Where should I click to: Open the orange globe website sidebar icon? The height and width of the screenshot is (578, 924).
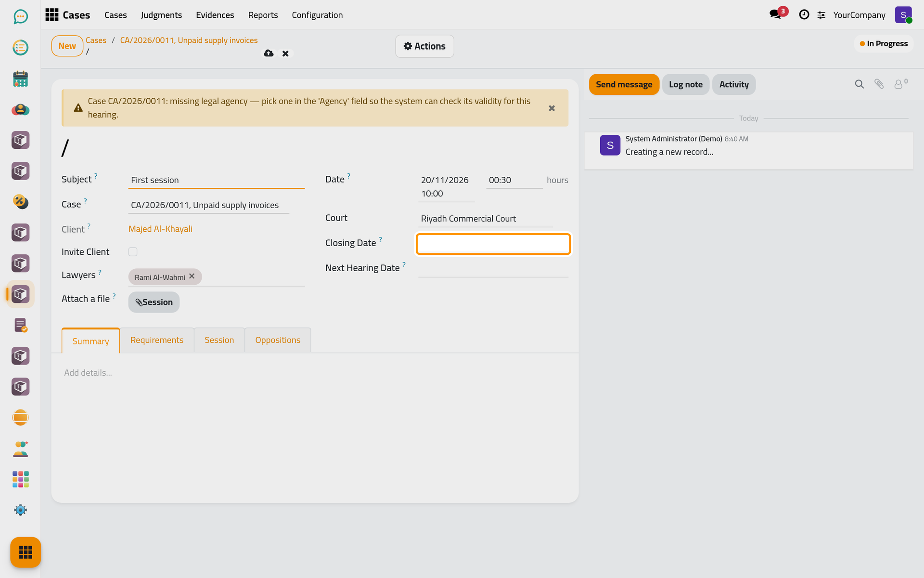click(x=20, y=418)
